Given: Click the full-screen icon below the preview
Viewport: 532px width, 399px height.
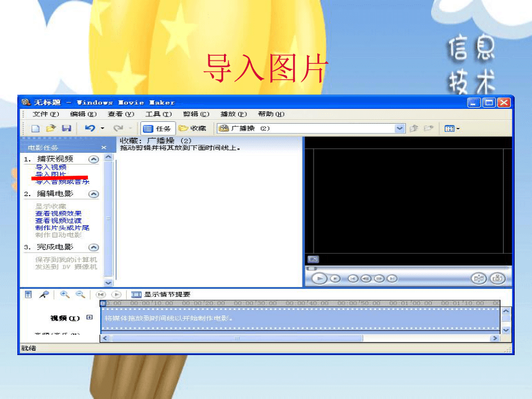Looking at the screenshot, I should pos(313,259).
